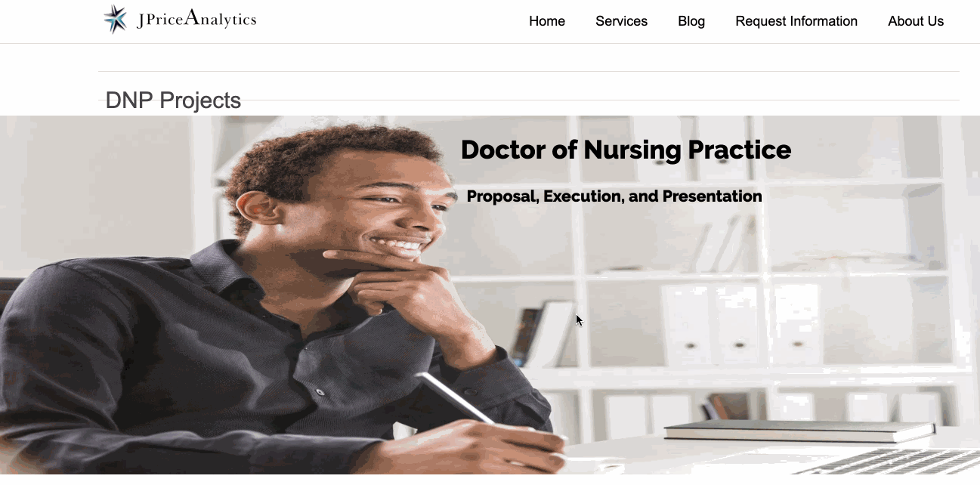The image size is (980, 485).
Task: Click the pen in the man's hand
Action: tap(457, 398)
